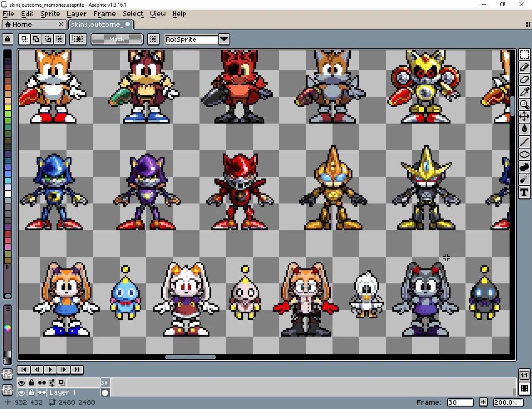Go to previous frame
Viewport: 532px width, 409px height.
tap(37, 369)
